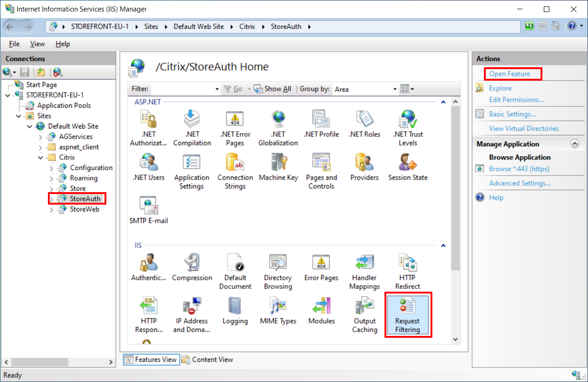Click the Up folder icon in Connections toolbar

click(x=41, y=72)
